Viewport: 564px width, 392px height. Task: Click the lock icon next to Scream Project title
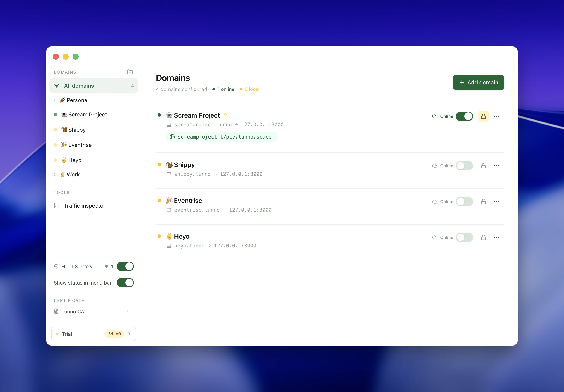(x=226, y=115)
